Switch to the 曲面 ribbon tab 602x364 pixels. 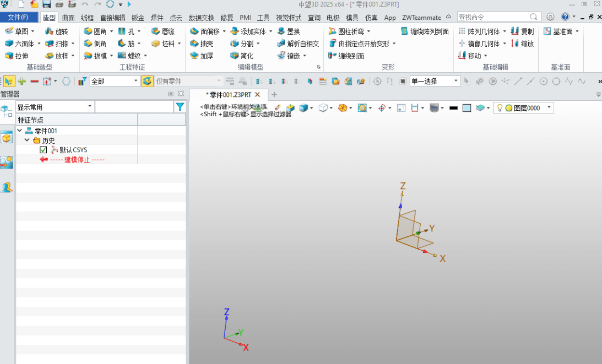coord(68,17)
